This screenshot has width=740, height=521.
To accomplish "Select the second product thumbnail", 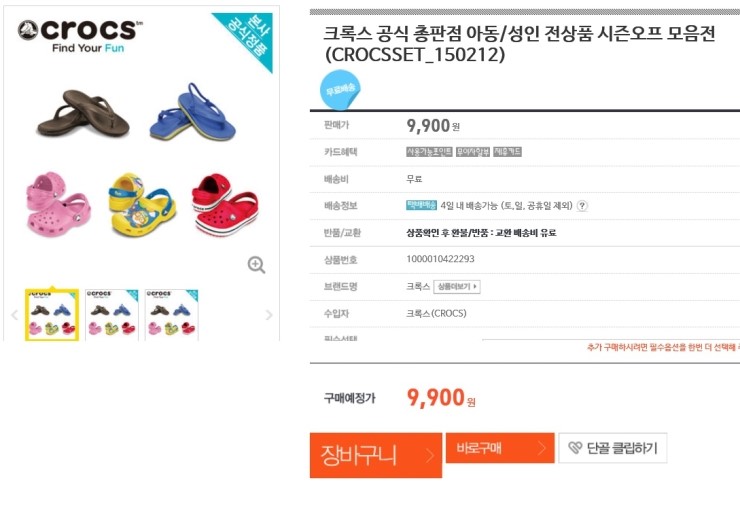I will (112, 315).
